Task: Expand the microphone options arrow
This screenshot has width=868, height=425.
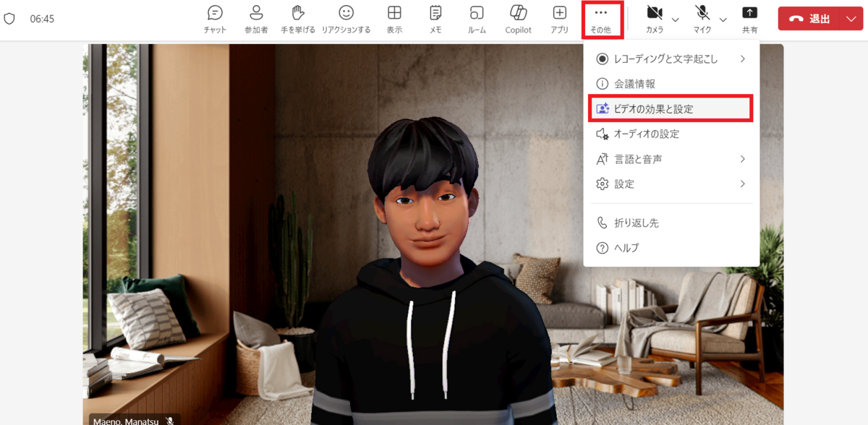Action: (723, 20)
